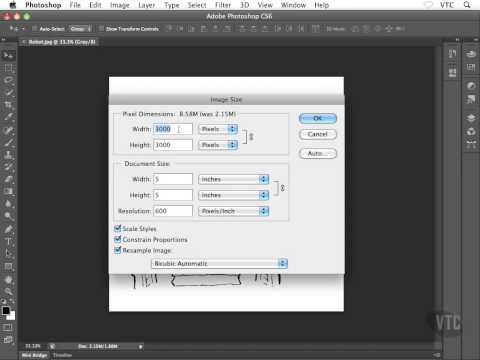Screen dimensions: 480x360
Task: Cancel the Image Size dialog
Action: pyautogui.click(x=318, y=134)
